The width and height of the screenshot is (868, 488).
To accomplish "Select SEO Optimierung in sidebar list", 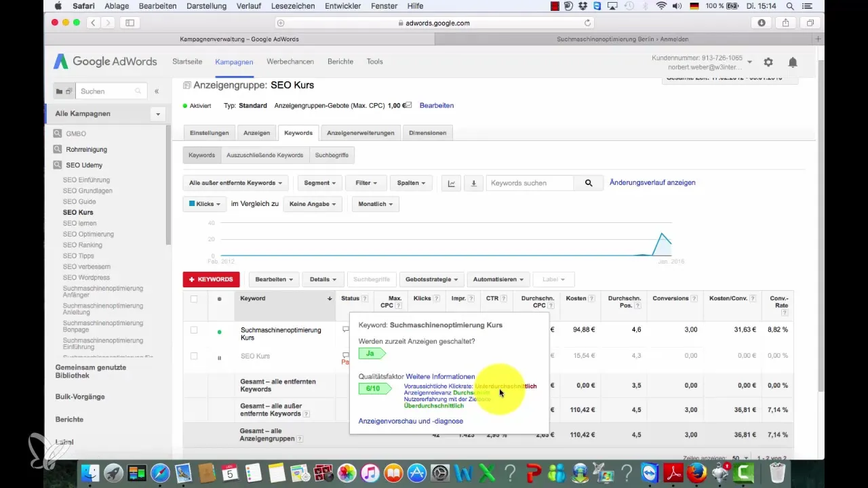I will click(x=88, y=235).
